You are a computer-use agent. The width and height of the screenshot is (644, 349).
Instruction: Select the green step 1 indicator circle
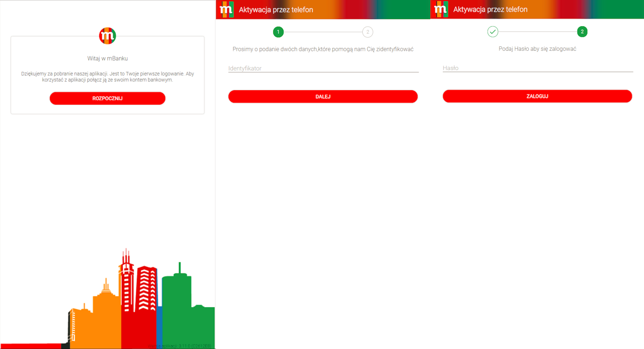point(278,31)
